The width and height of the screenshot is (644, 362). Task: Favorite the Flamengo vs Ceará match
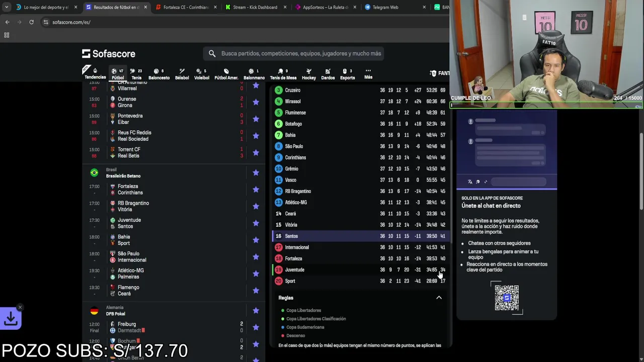point(256,291)
